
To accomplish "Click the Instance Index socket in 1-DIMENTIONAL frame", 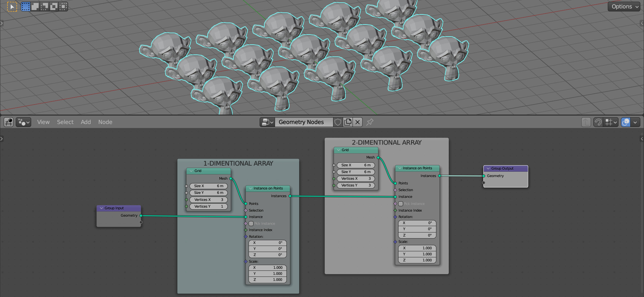I will click(246, 230).
